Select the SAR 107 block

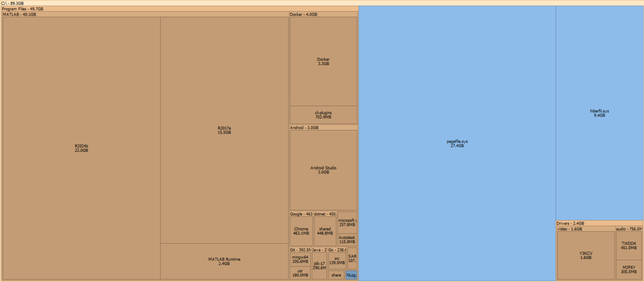[352, 258]
